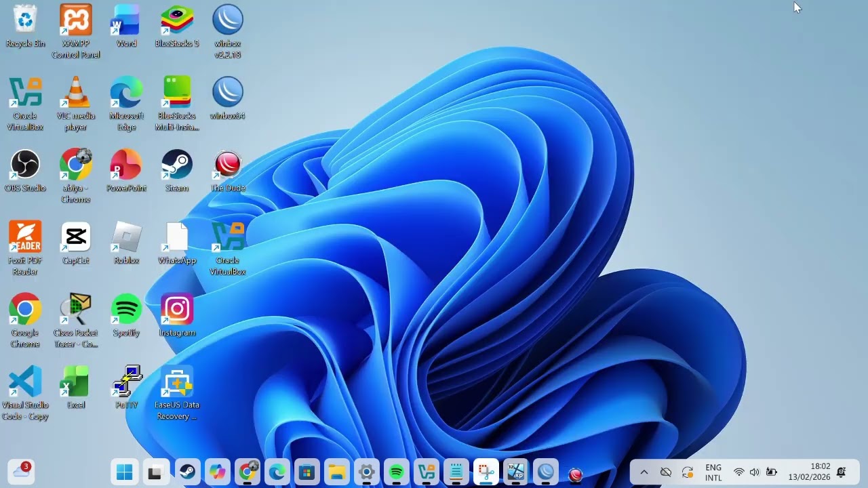The width and height of the screenshot is (868, 488).
Task: Select the Excel desktop shortcut
Action: coord(76,388)
